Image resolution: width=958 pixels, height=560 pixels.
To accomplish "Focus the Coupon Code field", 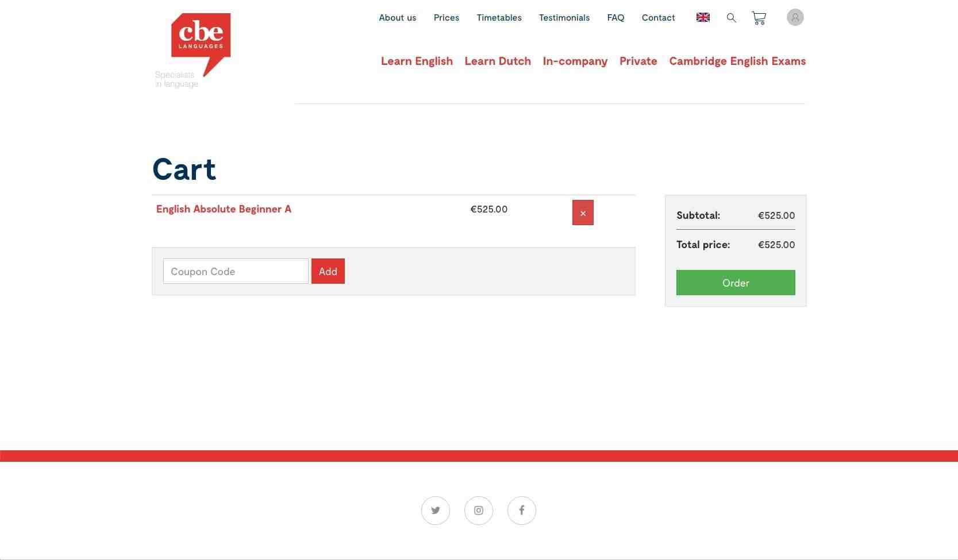I will point(236,271).
